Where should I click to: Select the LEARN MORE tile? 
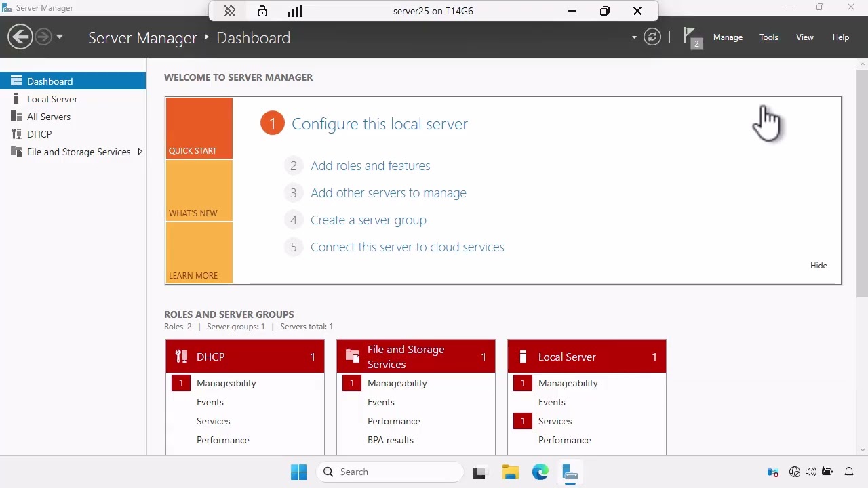tap(199, 253)
